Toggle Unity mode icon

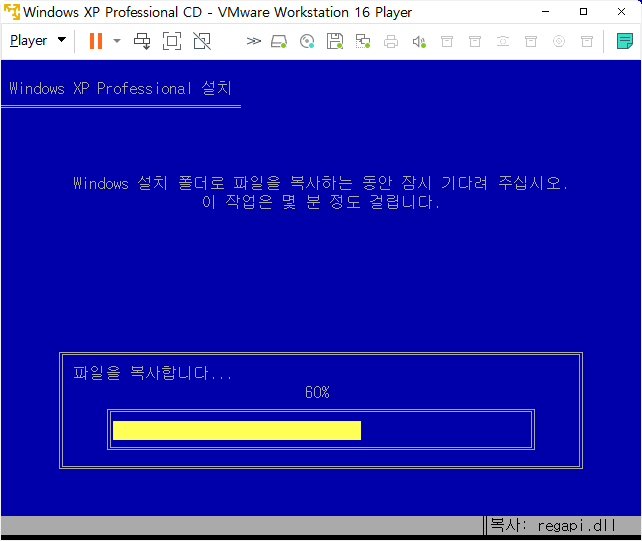pos(202,41)
